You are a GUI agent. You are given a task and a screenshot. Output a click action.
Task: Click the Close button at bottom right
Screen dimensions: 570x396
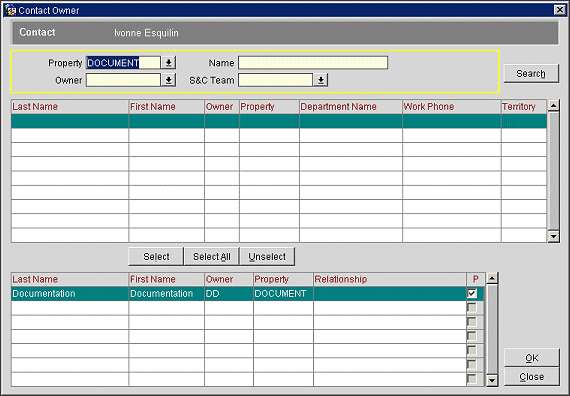531,377
